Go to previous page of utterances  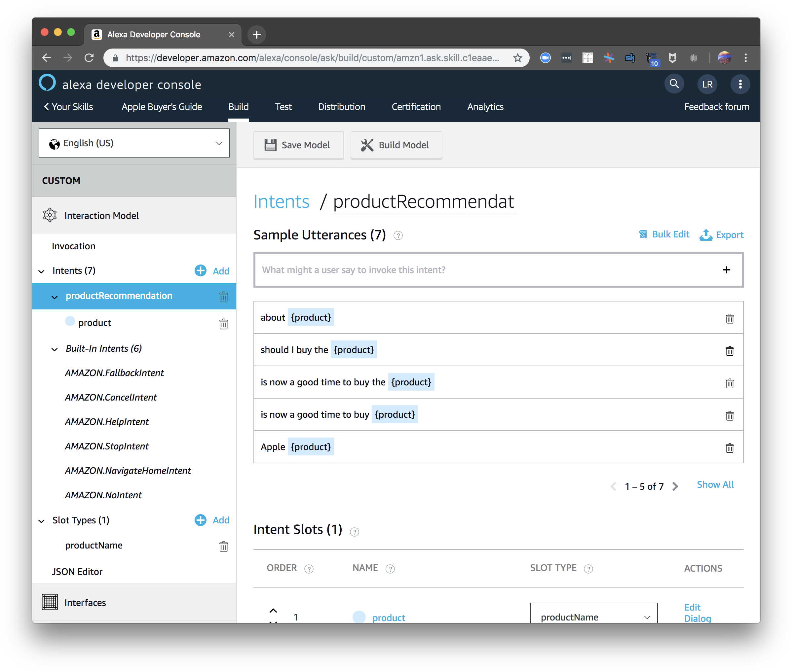[x=613, y=486]
